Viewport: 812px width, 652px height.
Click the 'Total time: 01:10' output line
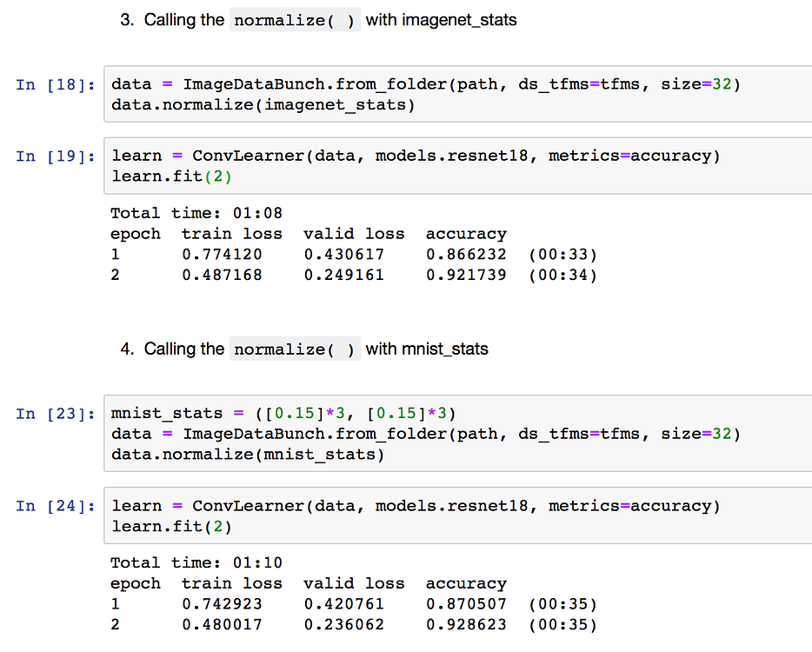[196, 562]
